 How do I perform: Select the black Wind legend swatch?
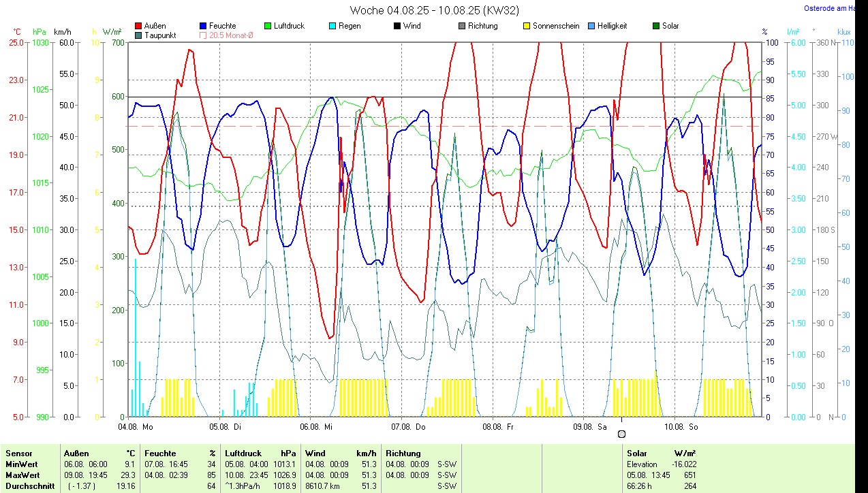click(x=397, y=27)
